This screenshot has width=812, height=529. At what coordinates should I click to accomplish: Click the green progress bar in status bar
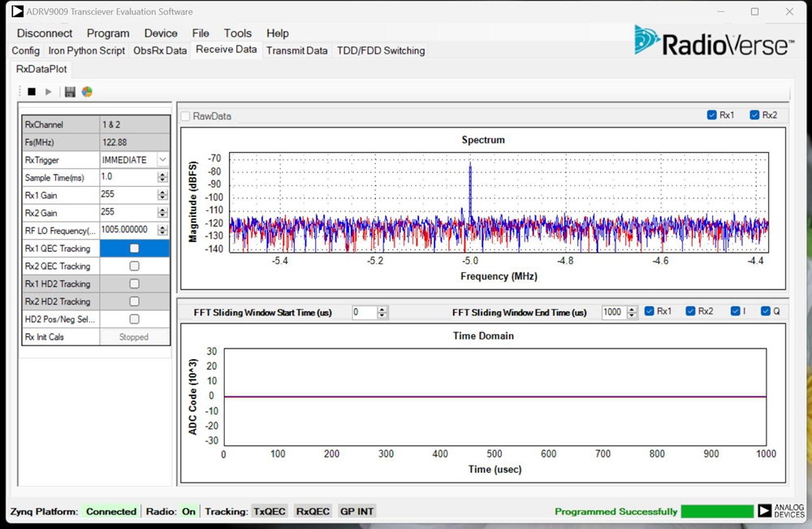click(716, 511)
